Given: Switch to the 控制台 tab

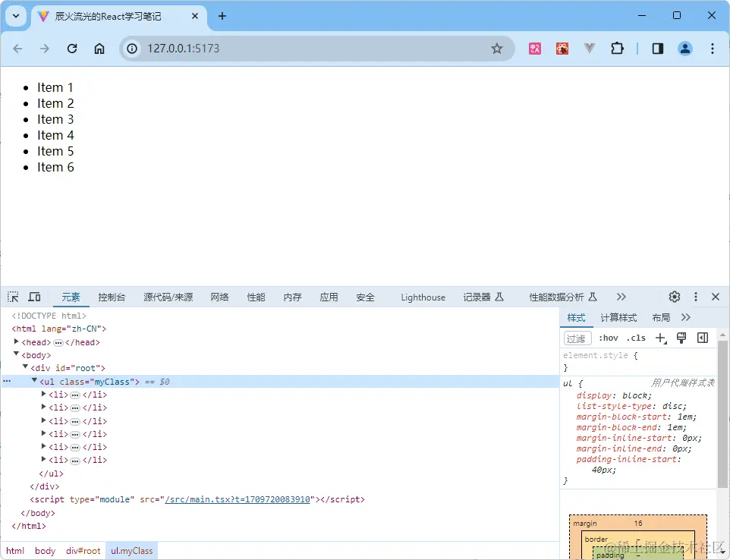Looking at the screenshot, I should [x=112, y=297].
